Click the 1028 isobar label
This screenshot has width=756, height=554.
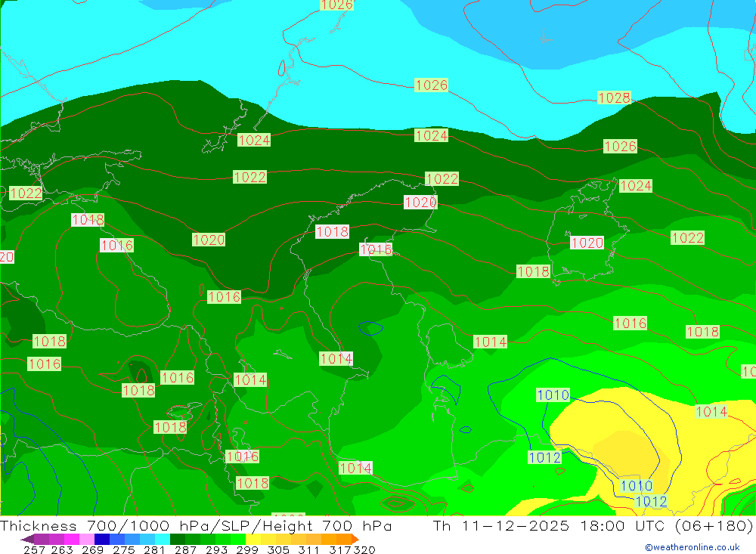point(614,98)
